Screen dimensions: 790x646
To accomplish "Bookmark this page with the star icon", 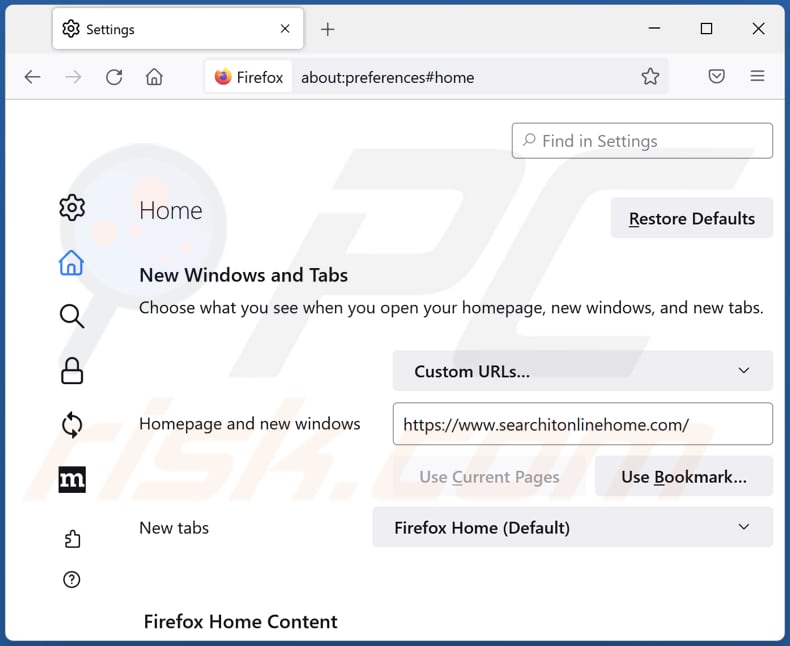I will click(x=650, y=77).
